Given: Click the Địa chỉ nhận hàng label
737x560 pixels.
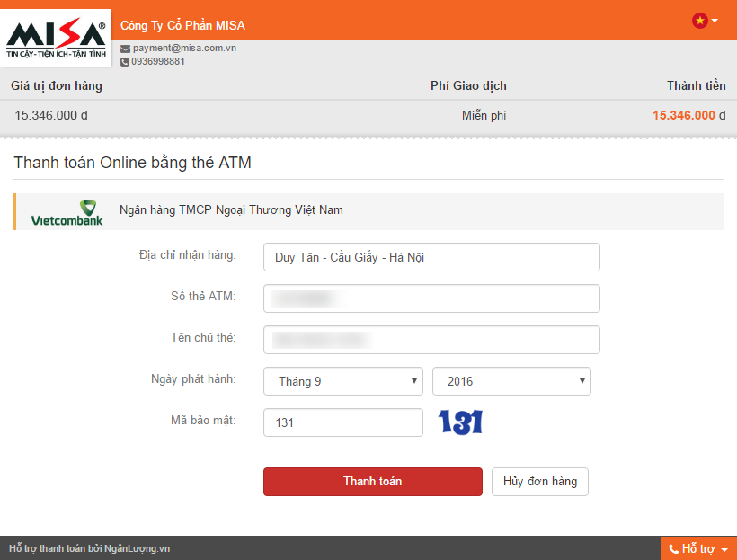Looking at the screenshot, I should click(x=187, y=255).
